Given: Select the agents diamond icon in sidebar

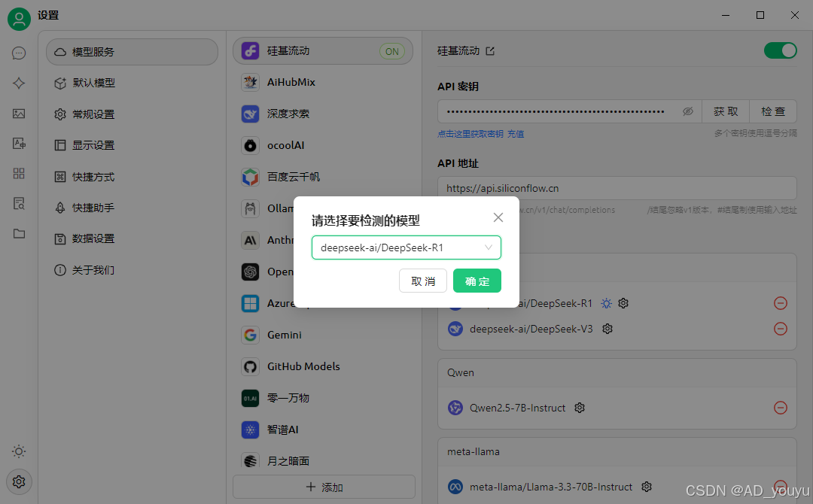Looking at the screenshot, I should click(x=18, y=83).
